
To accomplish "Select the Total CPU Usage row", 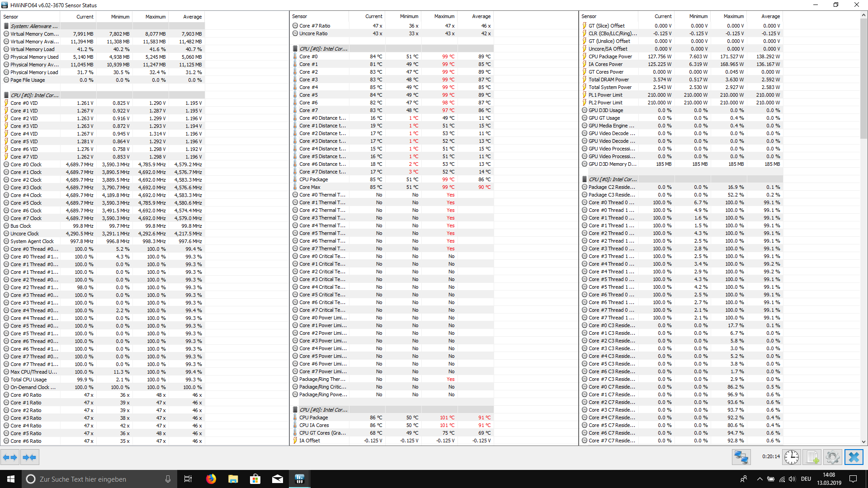I will pos(103,380).
